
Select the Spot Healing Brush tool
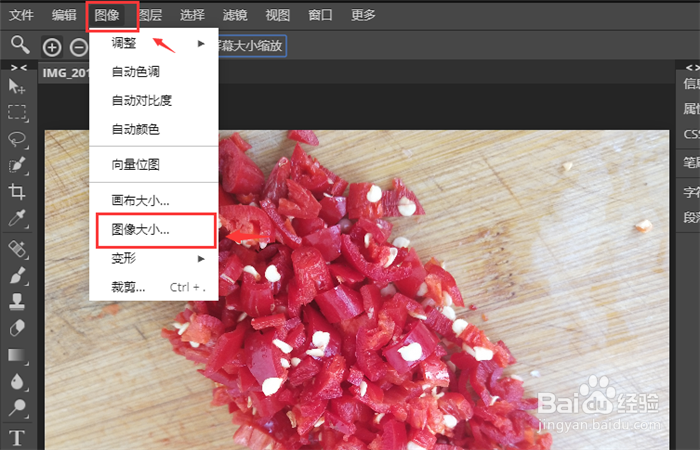17,249
